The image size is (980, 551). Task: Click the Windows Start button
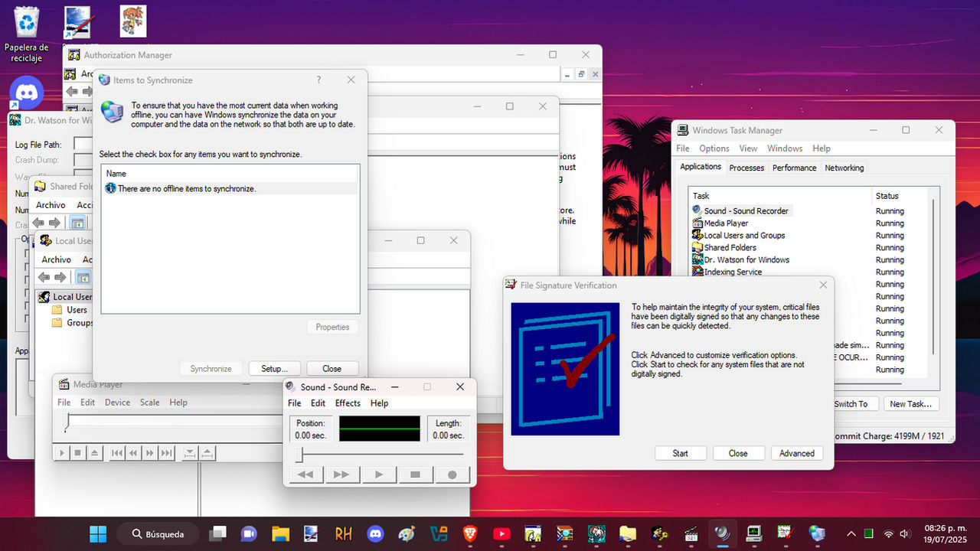point(99,533)
